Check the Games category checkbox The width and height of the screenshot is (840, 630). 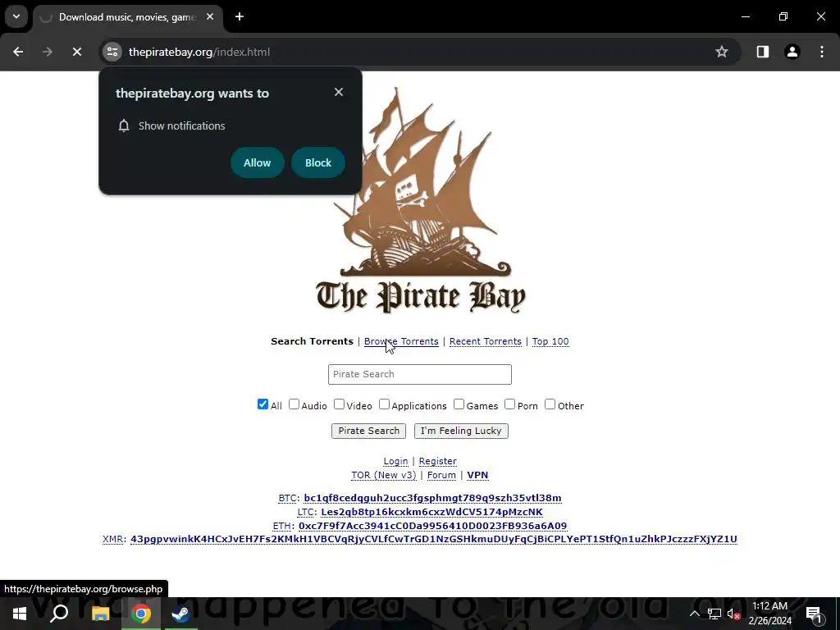[x=459, y=404]
